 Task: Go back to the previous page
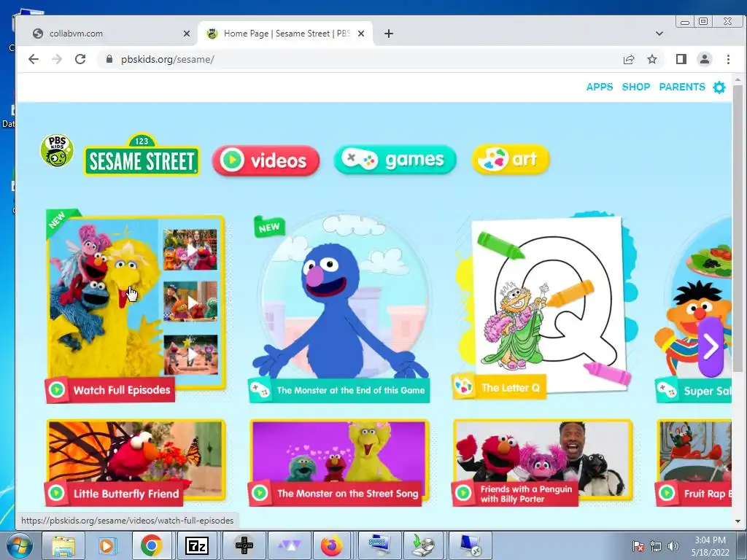[34, 59]
